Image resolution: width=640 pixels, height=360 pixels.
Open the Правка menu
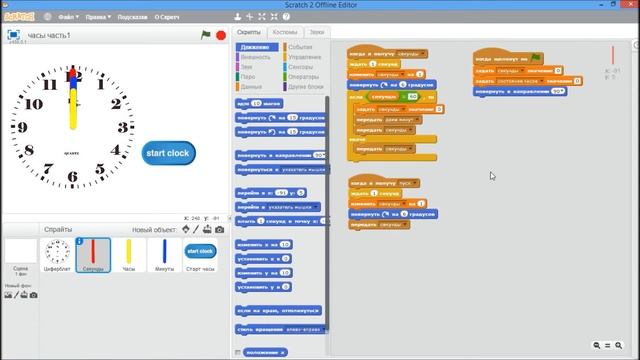click(98, 17)
